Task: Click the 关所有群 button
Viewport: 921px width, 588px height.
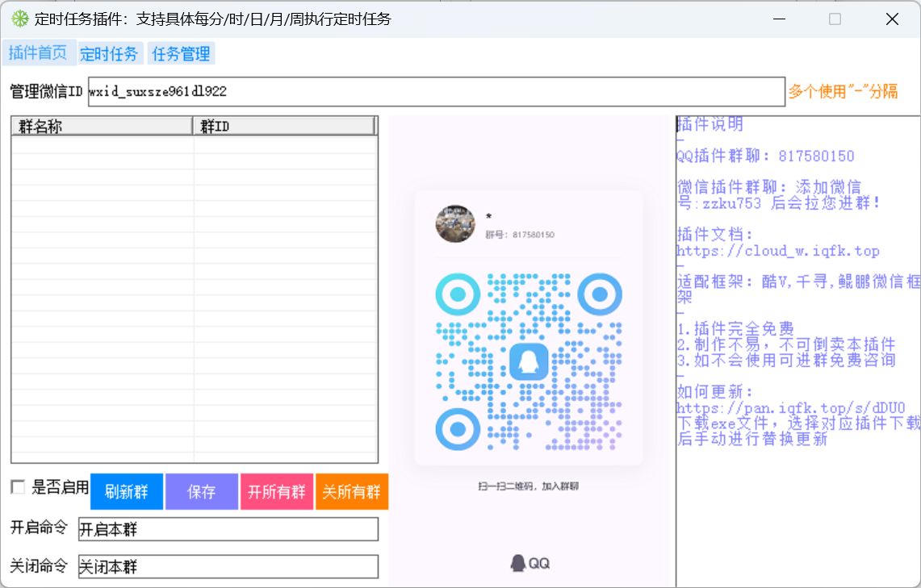Action: [352, 491]
